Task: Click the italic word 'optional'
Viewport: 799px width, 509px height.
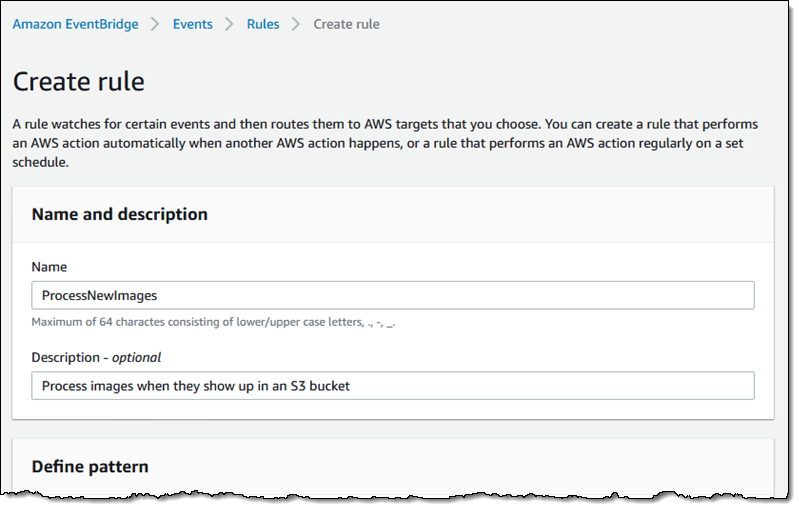Action: (x=135, y=357)
